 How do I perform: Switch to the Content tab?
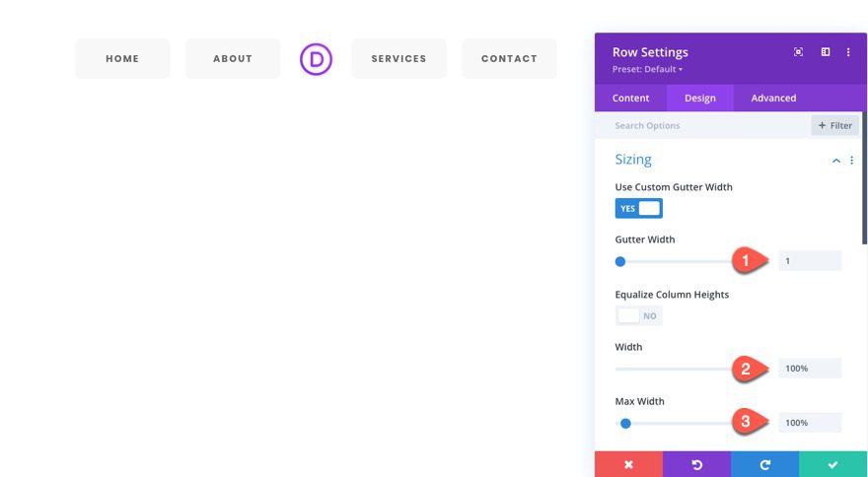(630, 98)
